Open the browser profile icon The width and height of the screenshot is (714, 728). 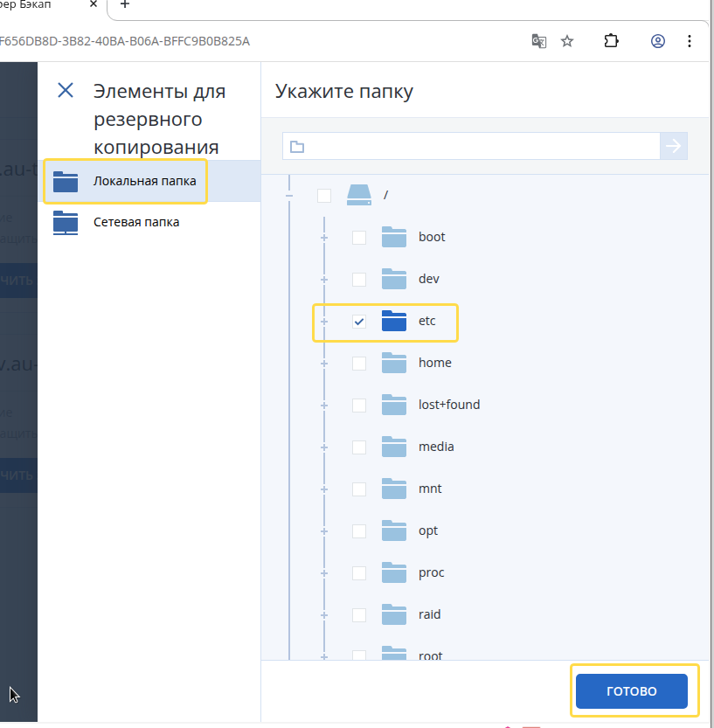(657, 41)
